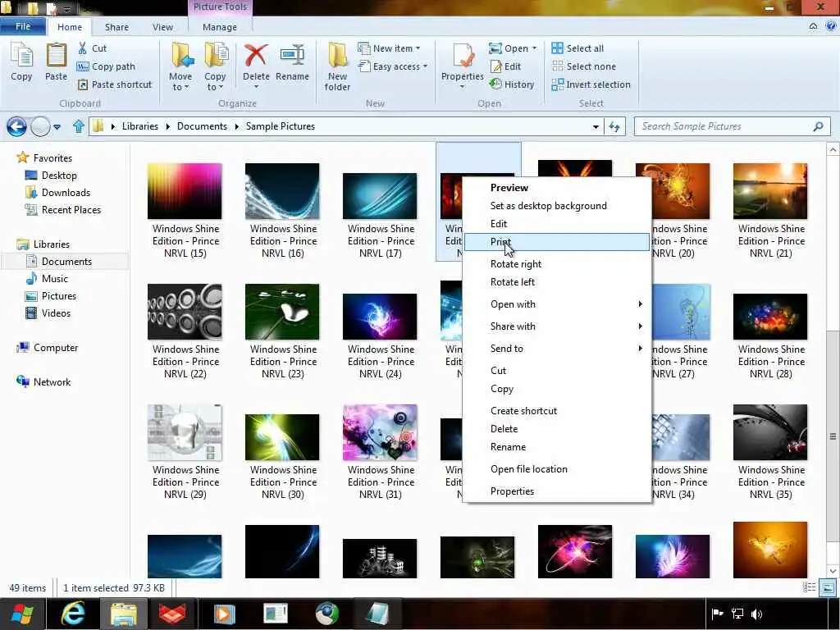Click the Search Sample Pictures field
Screen dimensions: 840x630
click(x=732, y=126)
